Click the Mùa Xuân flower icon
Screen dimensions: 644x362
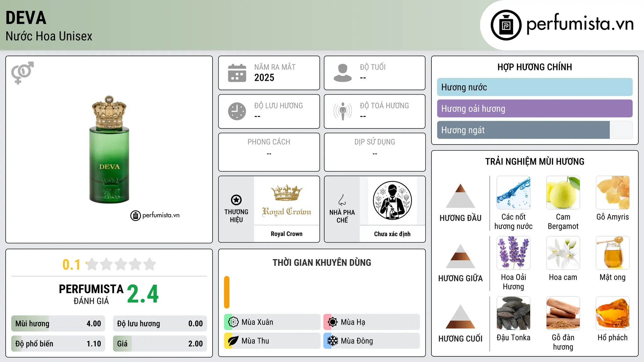pos(233,322)
